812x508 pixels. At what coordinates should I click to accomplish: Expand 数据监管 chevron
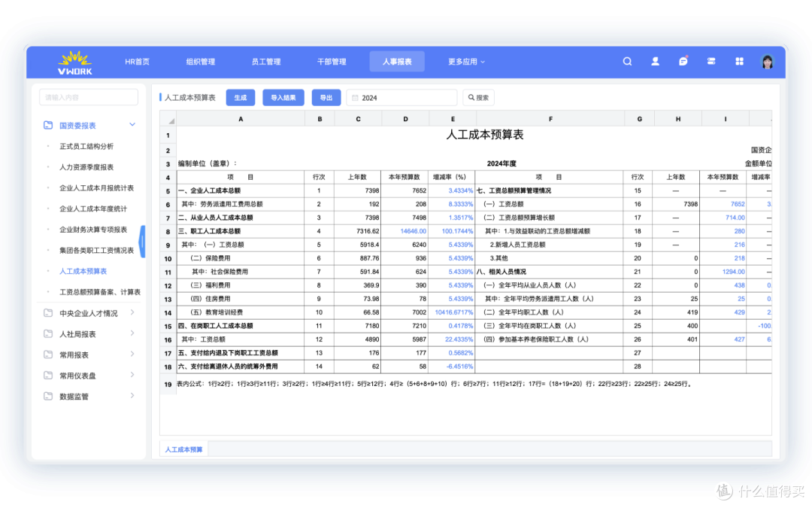click(132, 395)
